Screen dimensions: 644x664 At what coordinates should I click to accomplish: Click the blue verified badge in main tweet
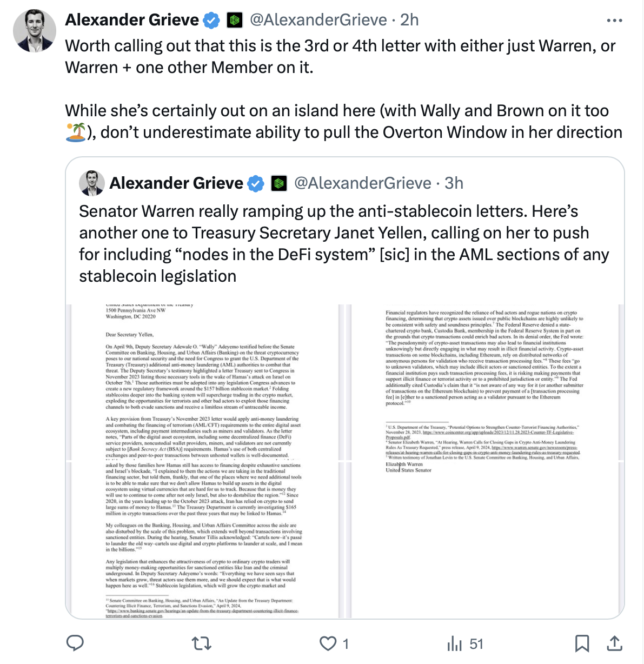pos(211,21)
